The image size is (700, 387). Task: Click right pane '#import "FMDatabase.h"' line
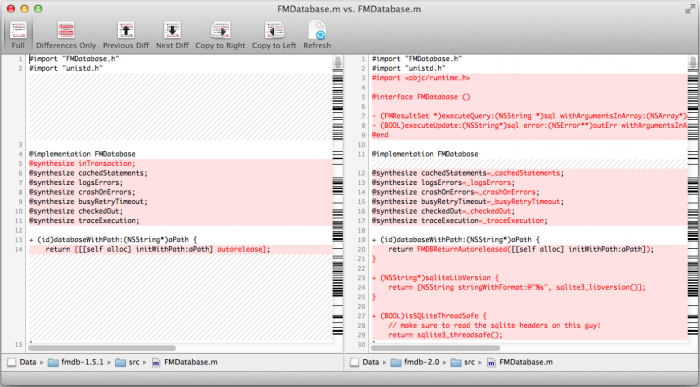point(529,59)
